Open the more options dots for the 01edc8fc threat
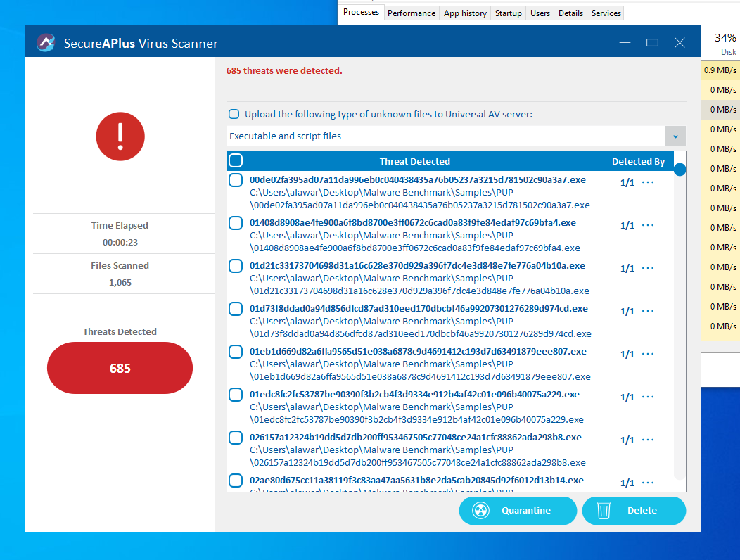This screenshot has width=740, height=560. click(648, 397)
